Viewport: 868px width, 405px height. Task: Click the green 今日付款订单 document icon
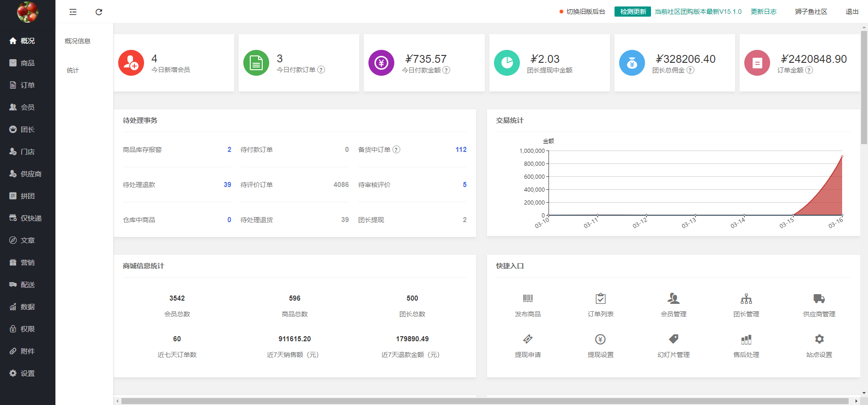click(256, 63)
